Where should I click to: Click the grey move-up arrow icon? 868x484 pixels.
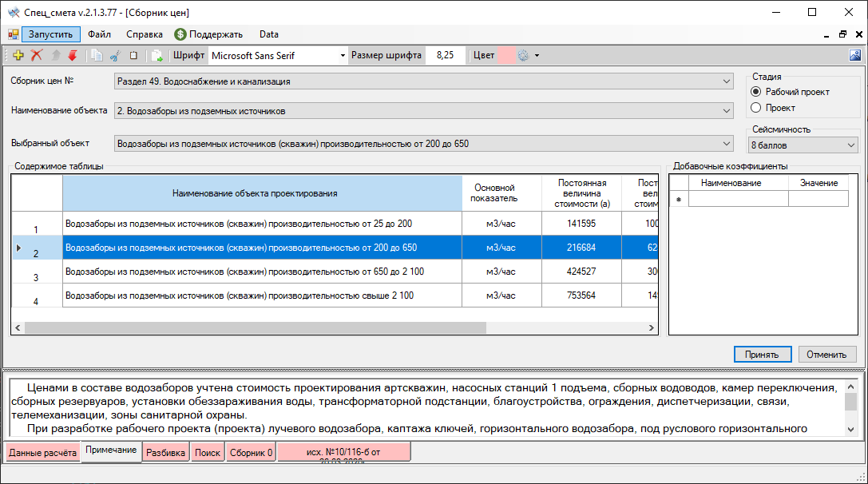pos(55,55)
